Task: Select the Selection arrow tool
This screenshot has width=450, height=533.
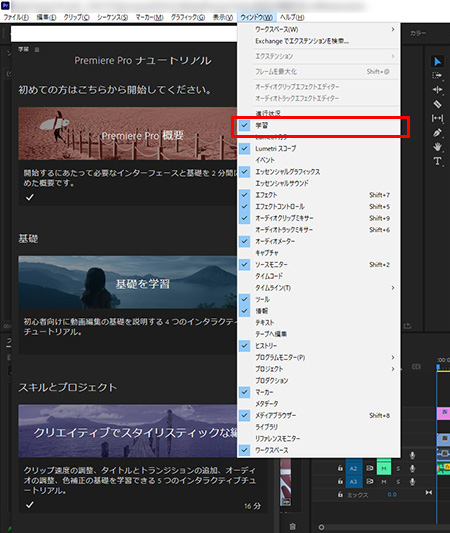Action: click(x=437, y=62)
